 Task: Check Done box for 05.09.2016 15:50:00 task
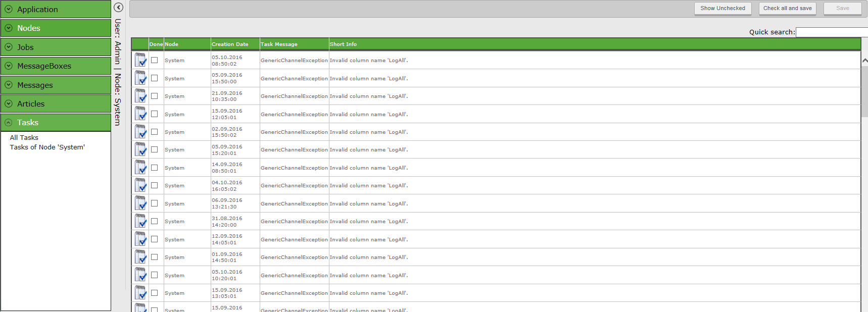click(155, 78)
